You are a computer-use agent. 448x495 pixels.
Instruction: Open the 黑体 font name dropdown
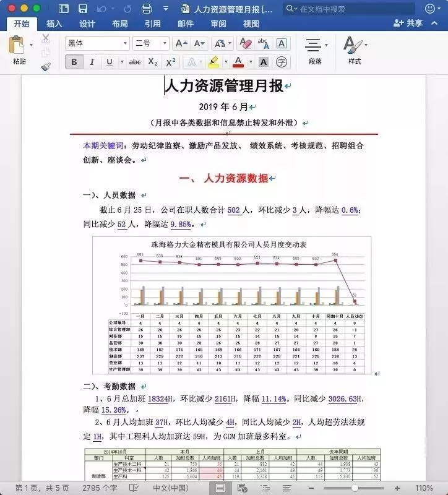point(126,43)
